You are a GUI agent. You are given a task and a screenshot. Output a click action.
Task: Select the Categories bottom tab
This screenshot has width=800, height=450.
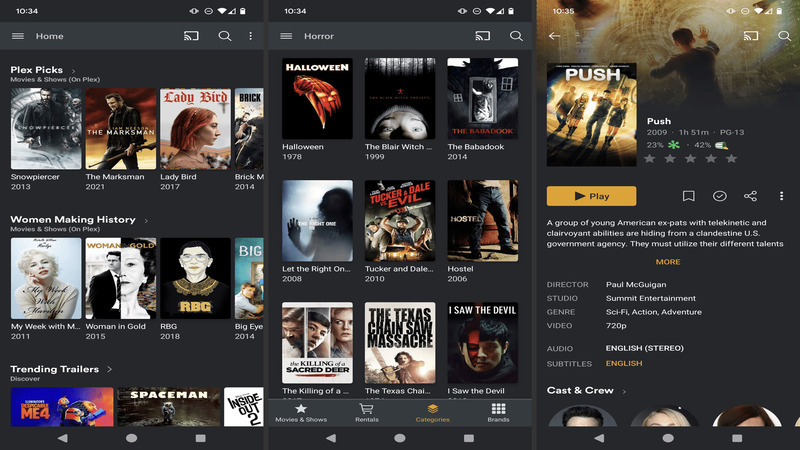point(433,412)
